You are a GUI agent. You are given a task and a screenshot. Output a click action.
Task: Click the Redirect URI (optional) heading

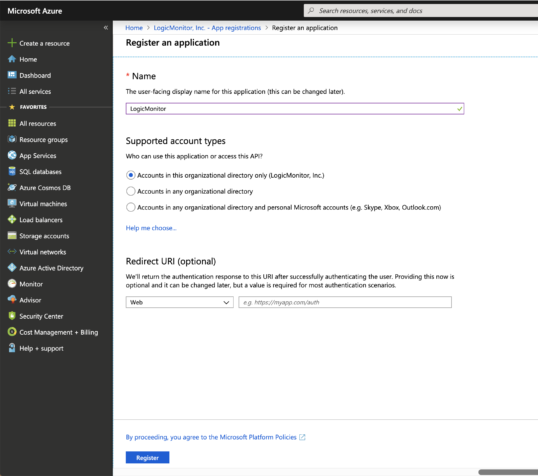tap(171, 262)
